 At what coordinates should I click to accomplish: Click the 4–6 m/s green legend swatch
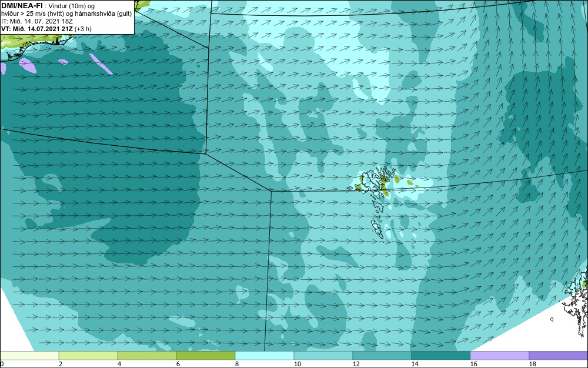point(147,356)
